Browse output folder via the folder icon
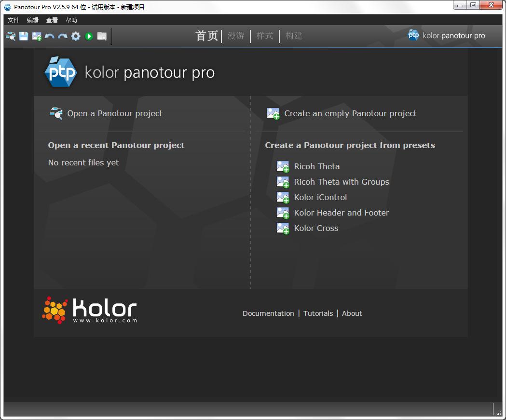The image size is (506, 420). click(x=101, y=36)
